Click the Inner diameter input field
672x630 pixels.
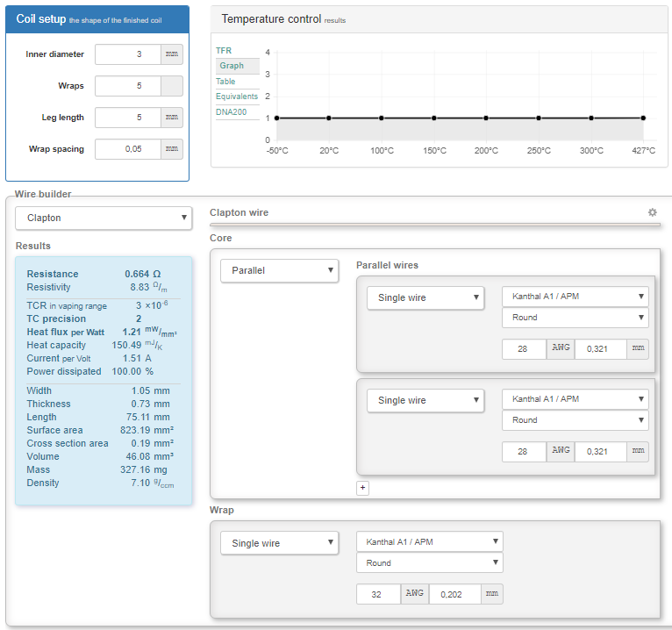(x=128, y=54)
